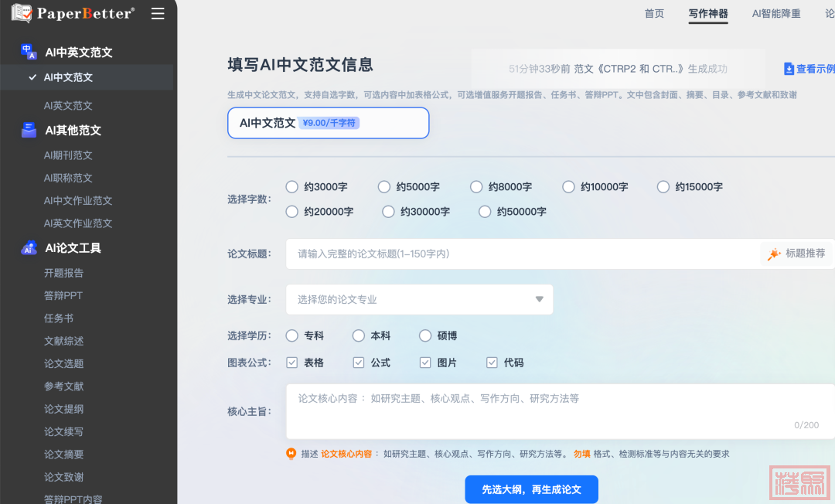Click the AI其他范文 section icon
This screenshot has width=835, height=504.
click(x=29, y=130)
